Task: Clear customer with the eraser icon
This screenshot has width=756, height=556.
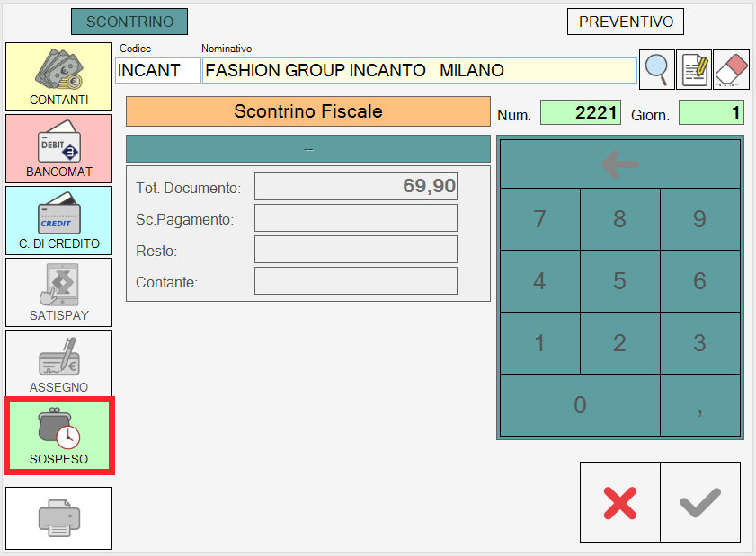Action: 732,70
